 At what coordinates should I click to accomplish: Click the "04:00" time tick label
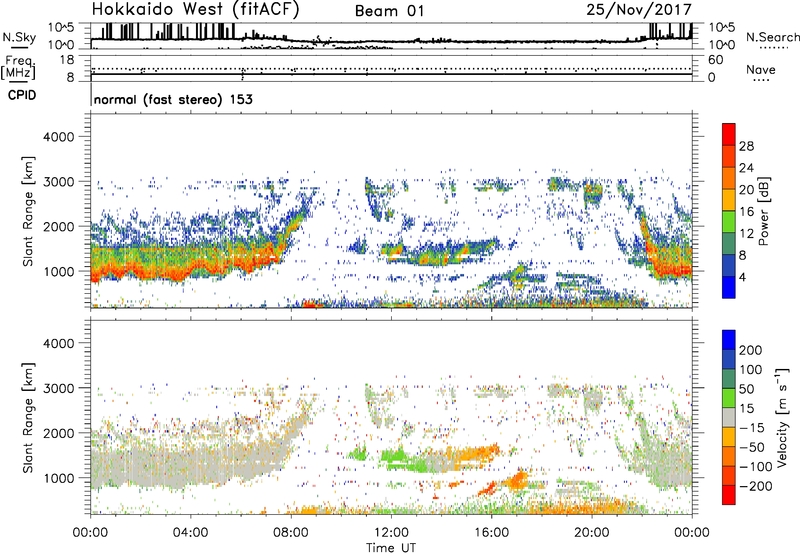click(190, 533)
